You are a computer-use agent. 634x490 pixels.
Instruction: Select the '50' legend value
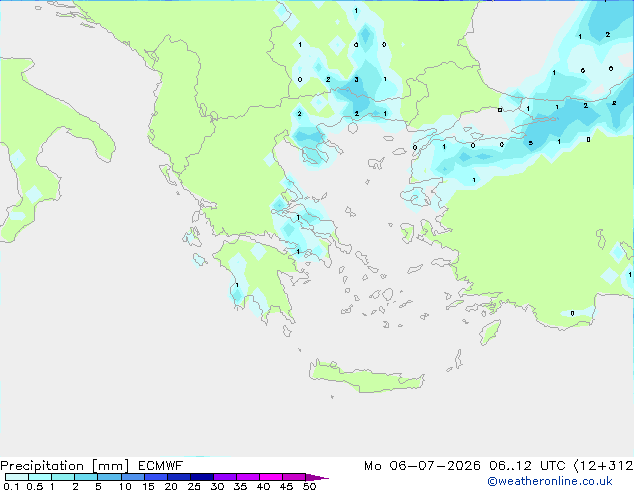coord(309,486)
